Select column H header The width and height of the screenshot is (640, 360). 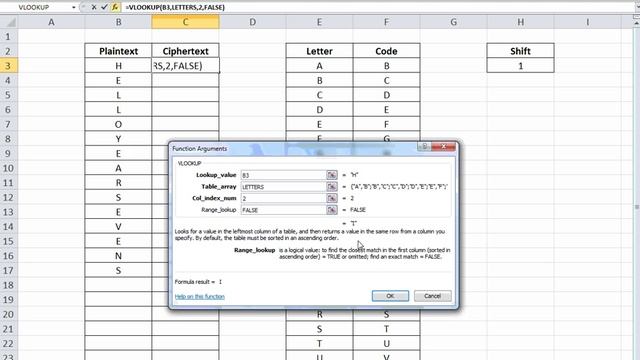pyautogui.click(x=520, y=22)
